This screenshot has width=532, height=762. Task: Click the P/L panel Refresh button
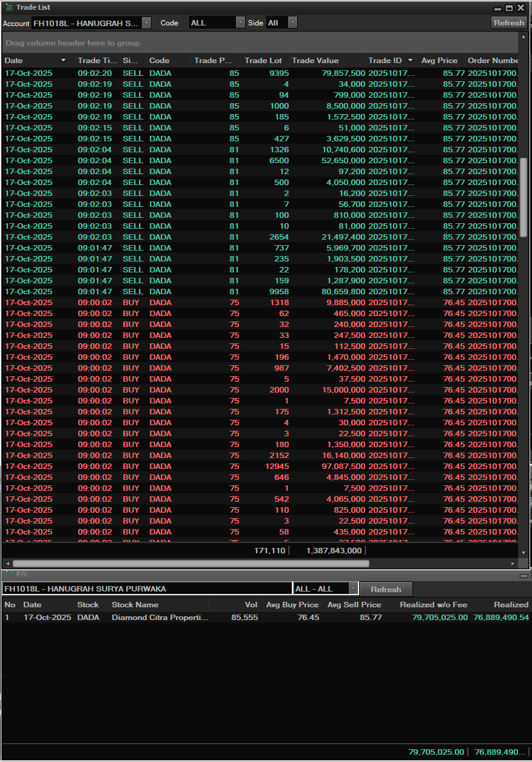click(386, 589)
